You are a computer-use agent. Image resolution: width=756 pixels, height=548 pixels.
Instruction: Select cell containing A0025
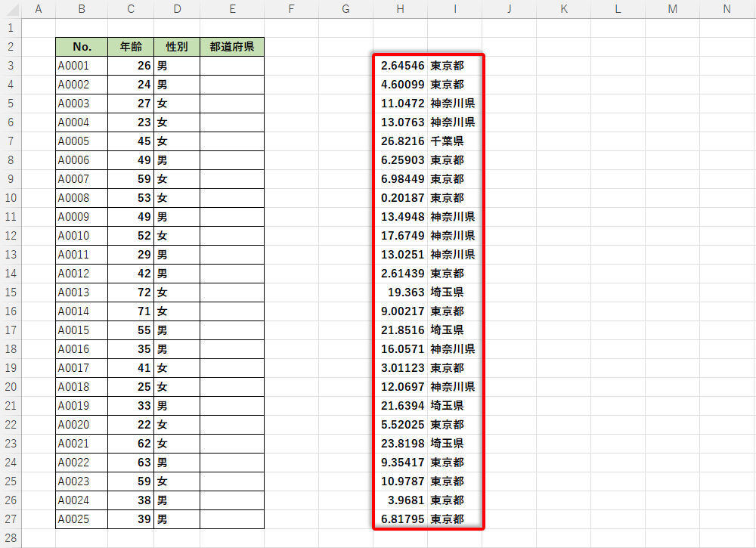(x=82, y=519)
